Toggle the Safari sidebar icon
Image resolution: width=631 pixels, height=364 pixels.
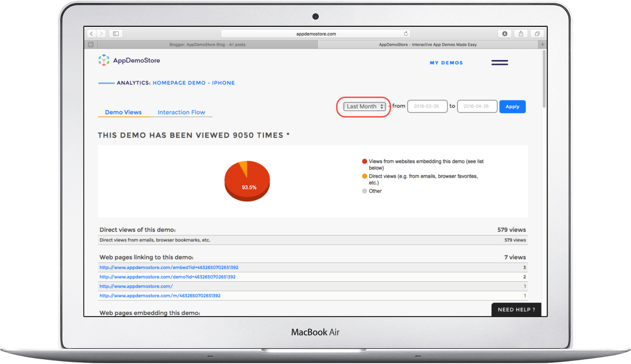(x=116, y=34)
